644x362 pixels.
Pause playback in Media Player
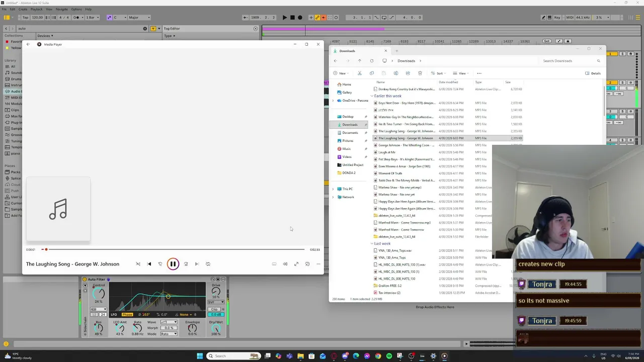[x=173, y=264]
